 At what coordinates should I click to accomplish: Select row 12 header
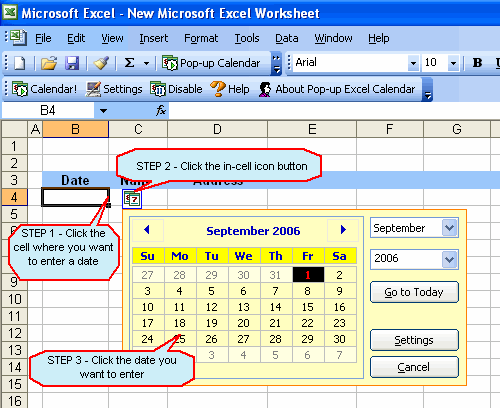(14, 333)
